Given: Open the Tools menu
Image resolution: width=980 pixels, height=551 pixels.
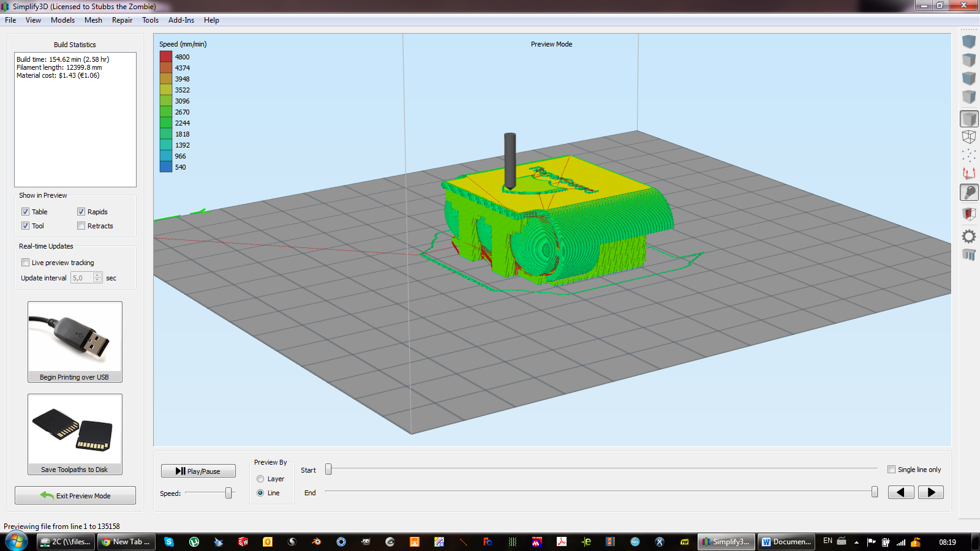Looking at the screenshot, I should point(150,20).
